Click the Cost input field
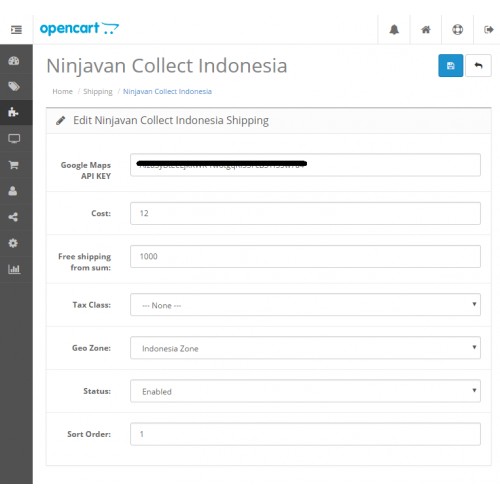The height and width of the screenshot is (500, 500). [305, 213]
